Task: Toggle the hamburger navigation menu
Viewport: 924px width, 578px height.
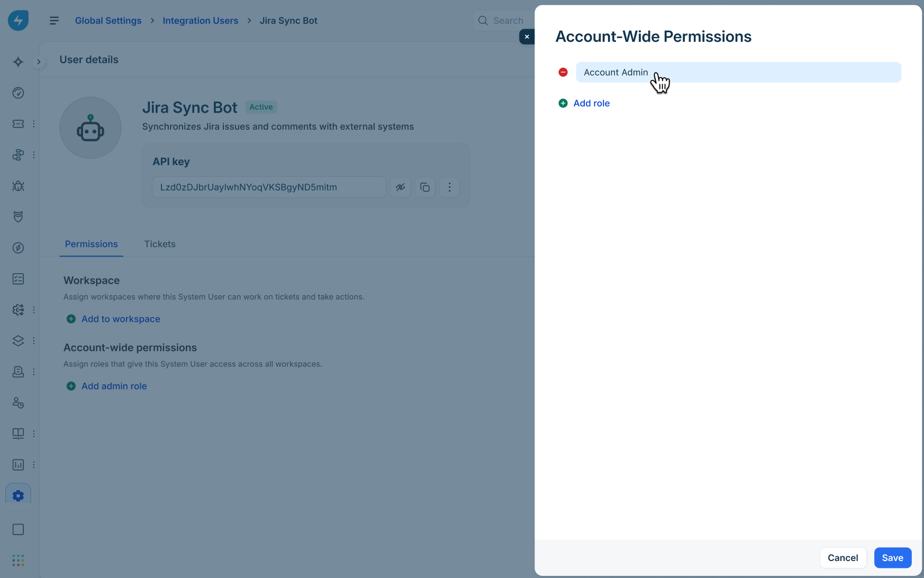Action: click(54, 21)
